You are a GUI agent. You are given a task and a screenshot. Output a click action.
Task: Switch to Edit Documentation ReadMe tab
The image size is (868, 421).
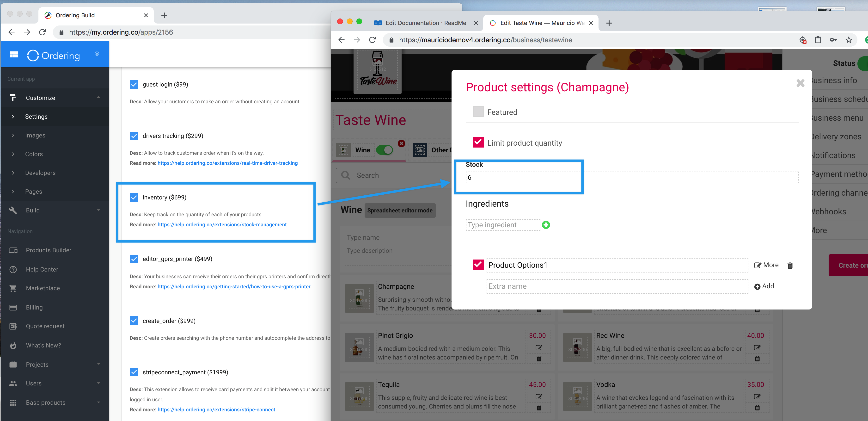426,23
